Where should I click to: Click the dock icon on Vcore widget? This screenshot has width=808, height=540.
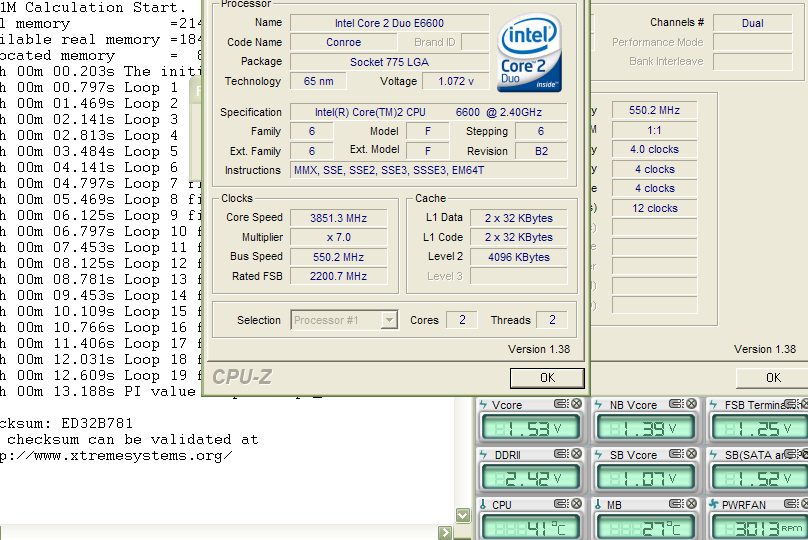[561, 404]
